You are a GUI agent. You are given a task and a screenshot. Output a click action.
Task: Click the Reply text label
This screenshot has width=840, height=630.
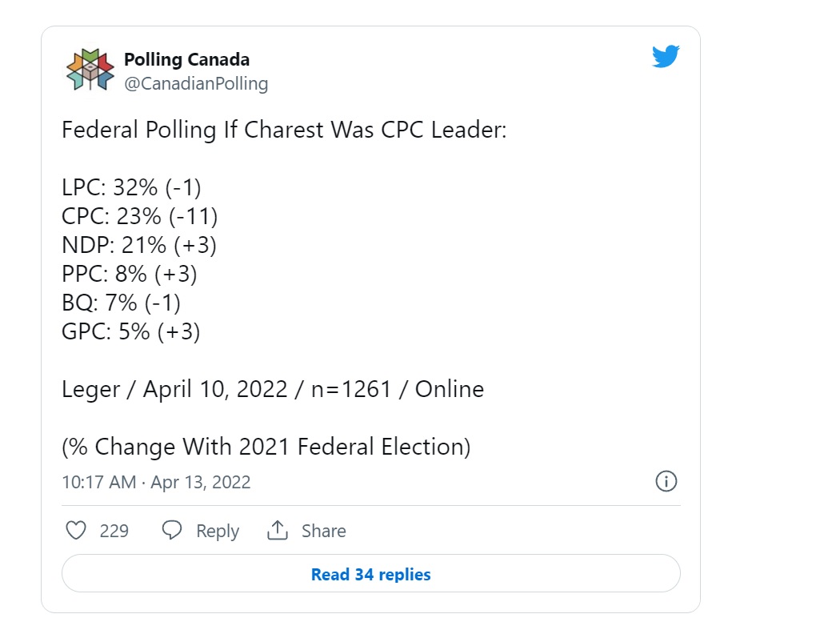[x=218, y=531]
